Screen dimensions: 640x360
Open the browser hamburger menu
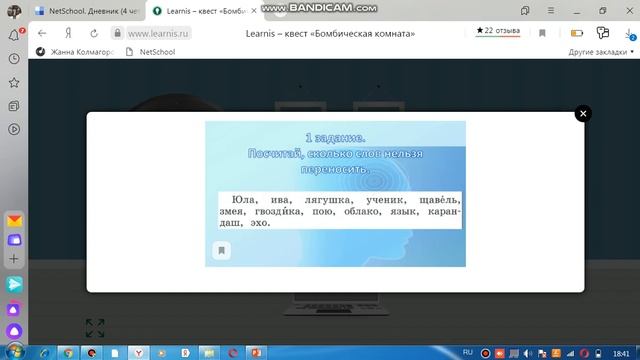pos(551,11)
